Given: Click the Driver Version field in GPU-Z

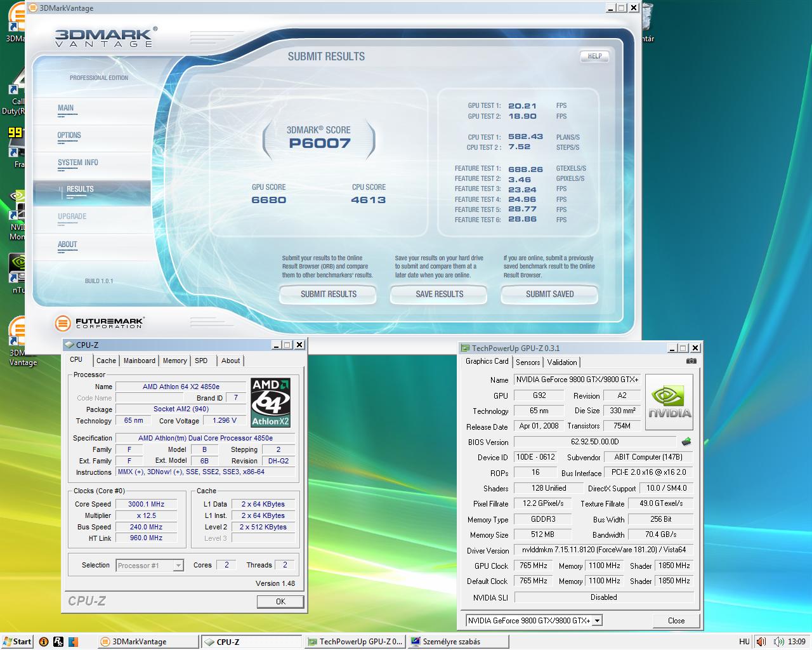Looking at the screenshot, I should tap(603, 550).
